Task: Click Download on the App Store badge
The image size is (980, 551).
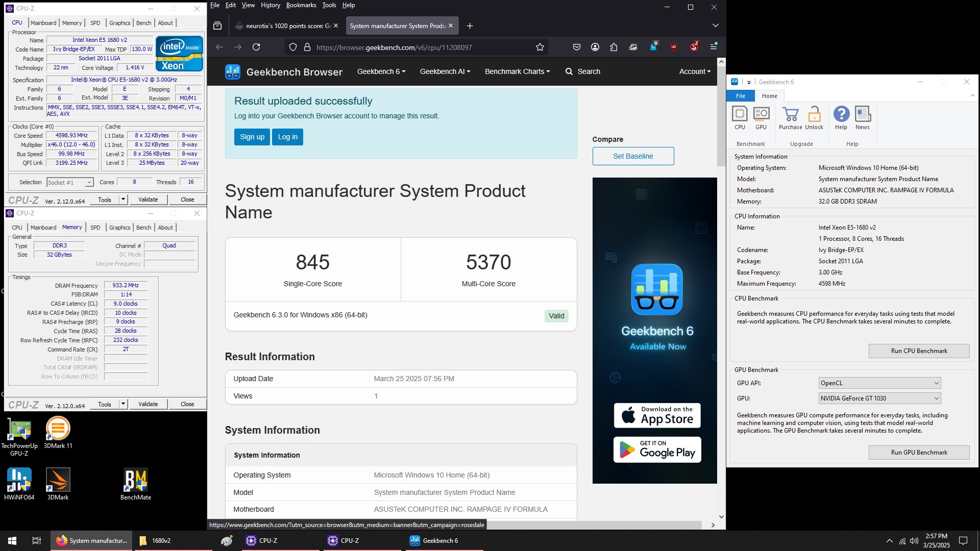Action: tap(657, 415)
